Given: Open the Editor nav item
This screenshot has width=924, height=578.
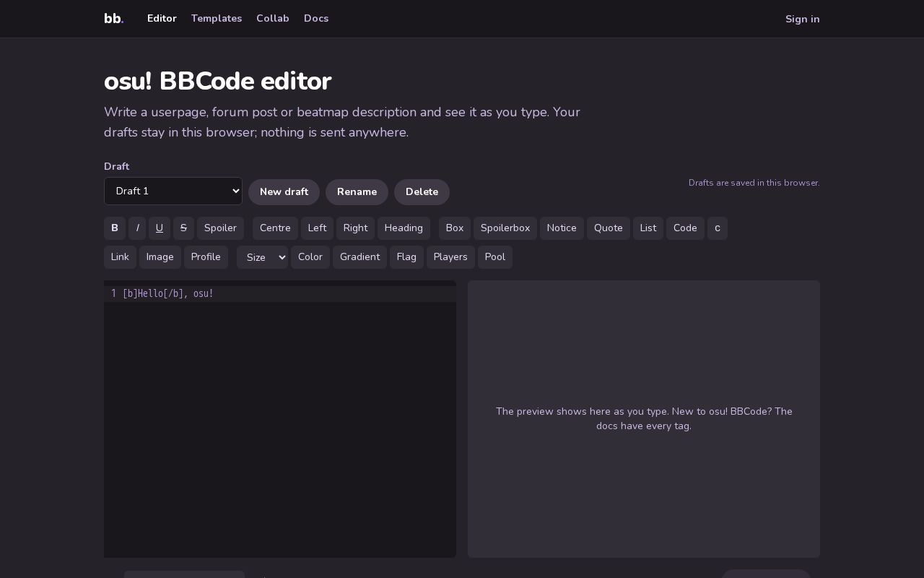Looking at the screenshot, I should 162,19.
